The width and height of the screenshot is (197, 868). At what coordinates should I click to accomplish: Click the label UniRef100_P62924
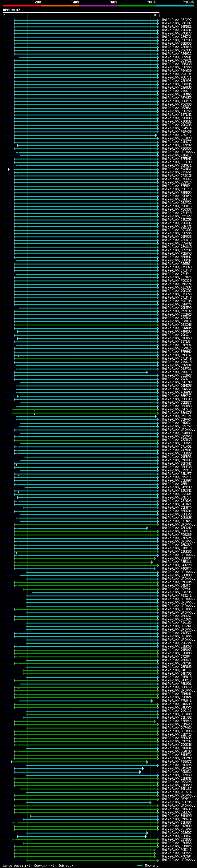pyautogui.click(x=176, y=619)
